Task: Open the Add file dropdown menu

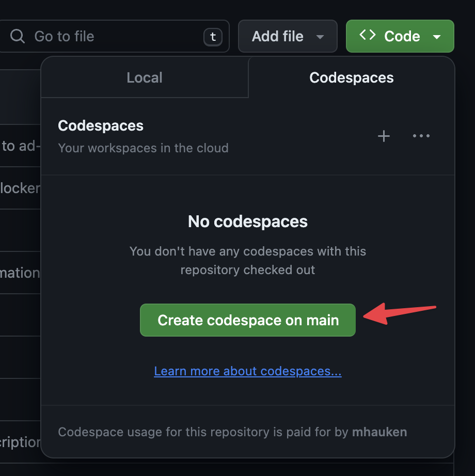Action: point(320,37)
